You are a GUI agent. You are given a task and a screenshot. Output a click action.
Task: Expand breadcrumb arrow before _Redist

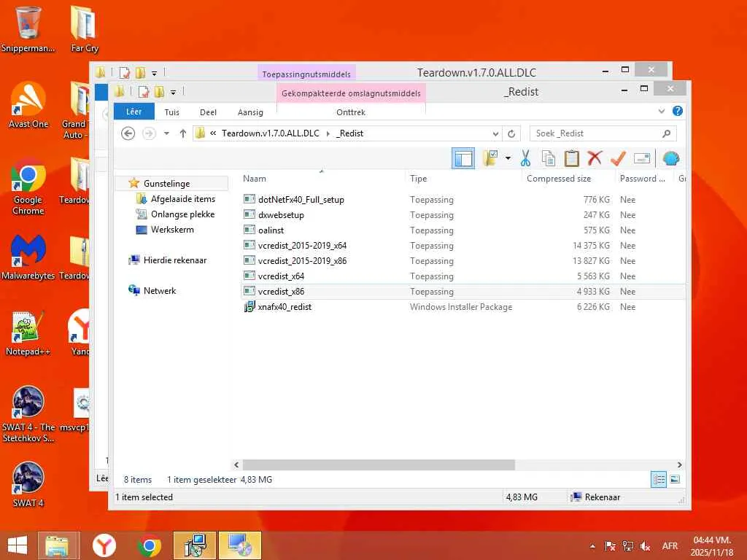pos(328,134)
